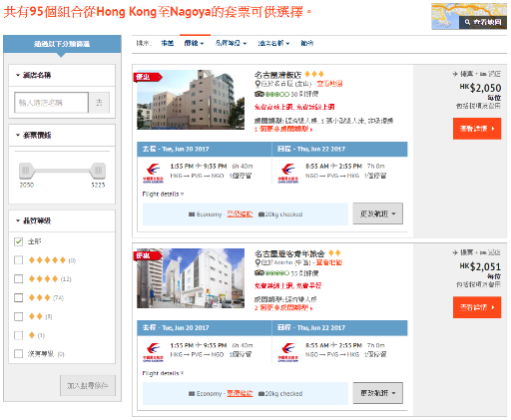Click seat icon beside Economy in first package

192,214
